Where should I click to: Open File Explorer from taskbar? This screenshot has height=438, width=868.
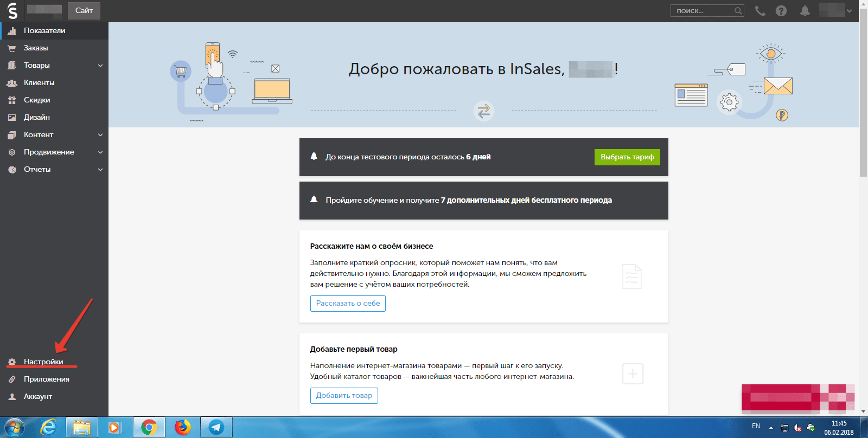(82, 427)
